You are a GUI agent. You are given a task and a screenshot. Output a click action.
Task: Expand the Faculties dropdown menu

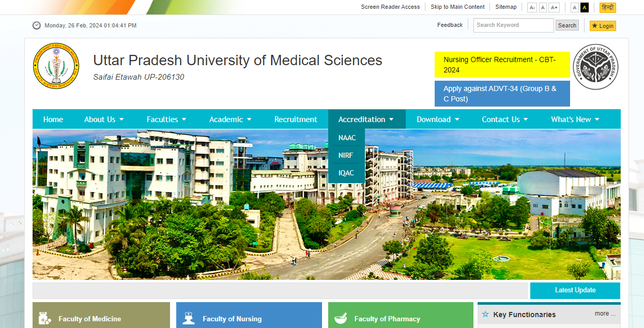coord(166,120)
